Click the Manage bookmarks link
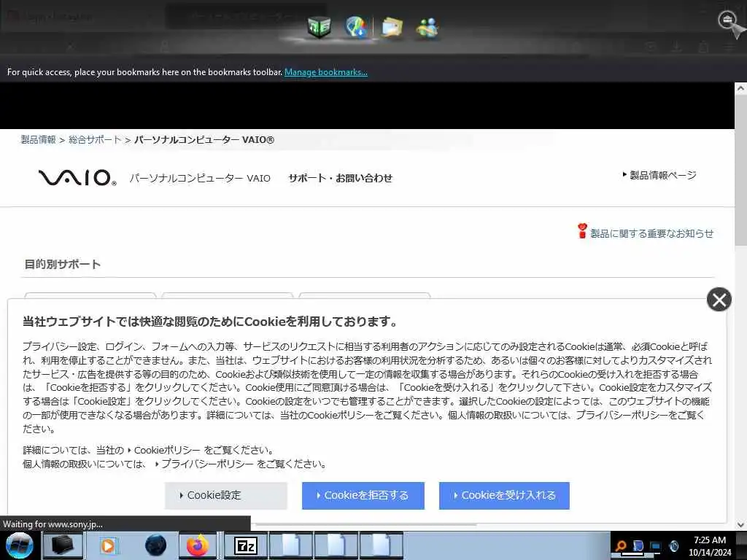Viewport: 747px width, 560px height. (x=326, y=72)
